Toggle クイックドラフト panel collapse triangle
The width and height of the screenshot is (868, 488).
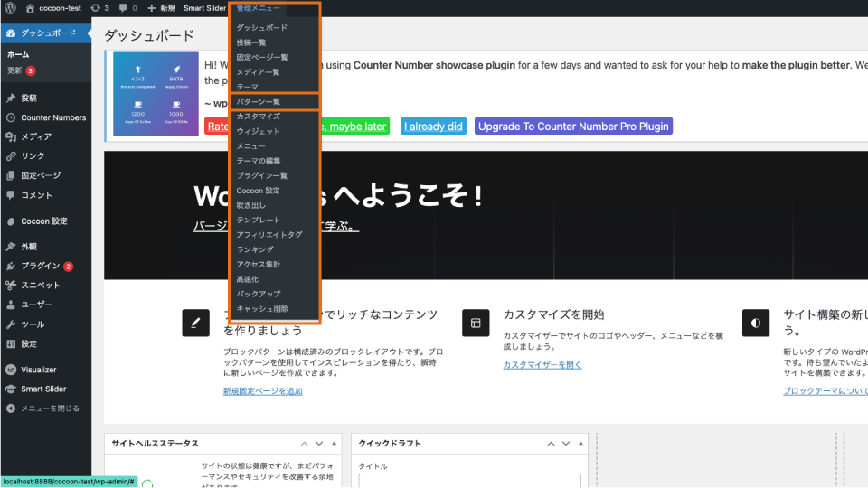(x=580, y=443)
